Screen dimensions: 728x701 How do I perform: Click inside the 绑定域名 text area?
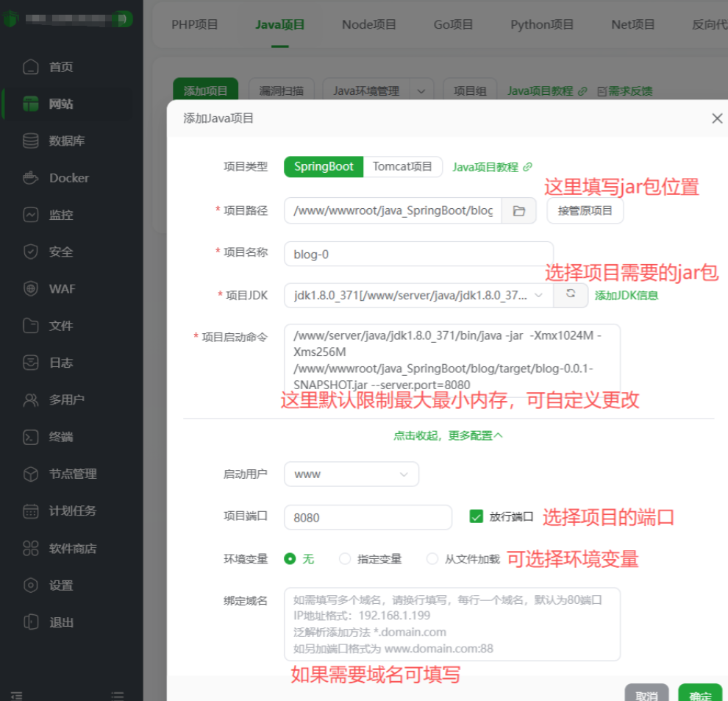click(x=452, y=625)
